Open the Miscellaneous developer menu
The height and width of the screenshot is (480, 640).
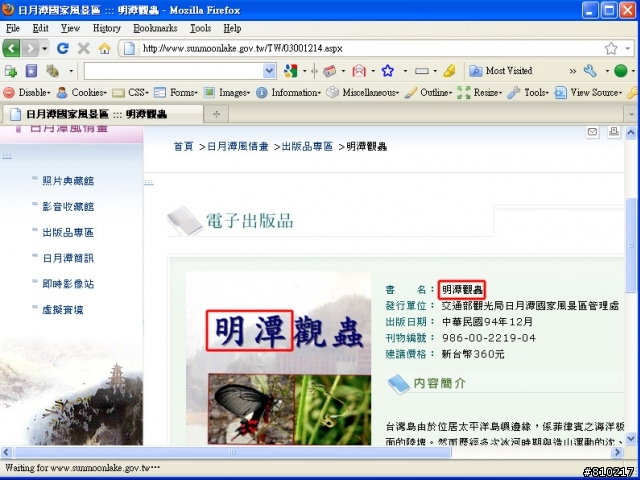point(362,93)
